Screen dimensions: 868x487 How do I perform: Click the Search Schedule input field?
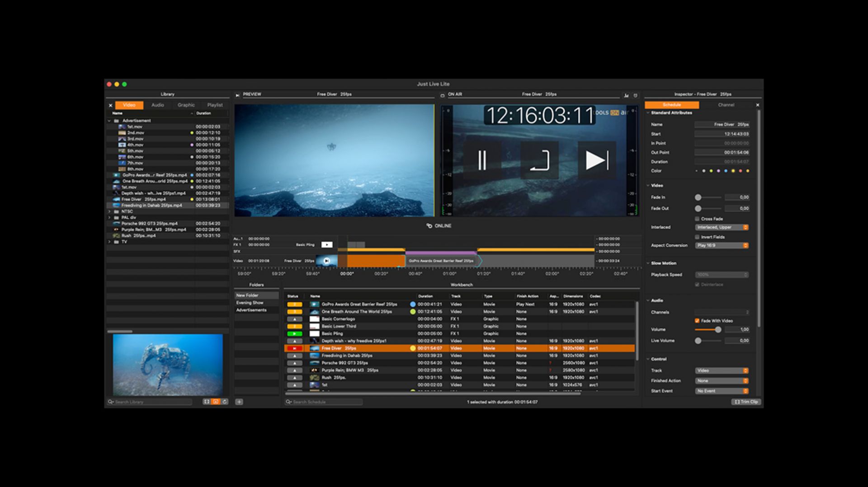click(325, 402)
